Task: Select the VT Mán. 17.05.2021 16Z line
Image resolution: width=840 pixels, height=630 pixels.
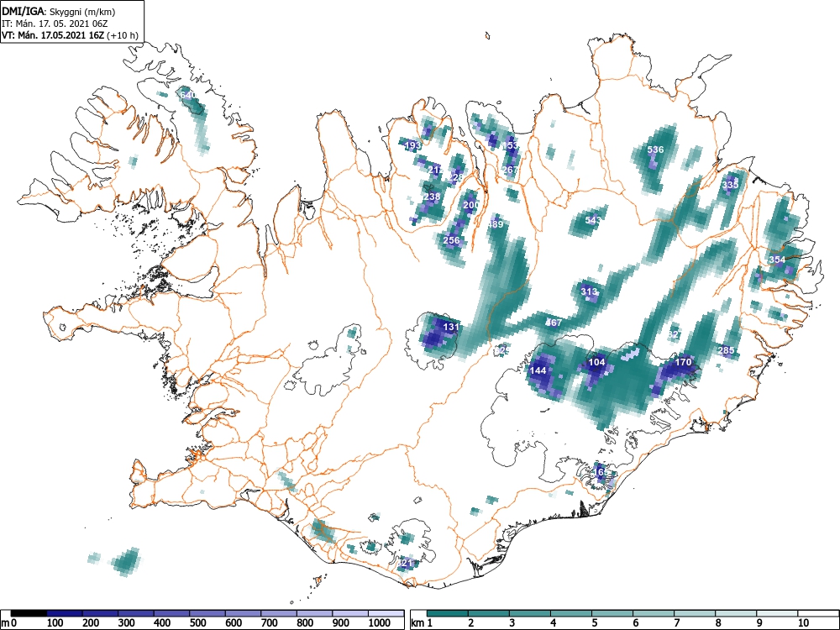Action: click(70, 35)
